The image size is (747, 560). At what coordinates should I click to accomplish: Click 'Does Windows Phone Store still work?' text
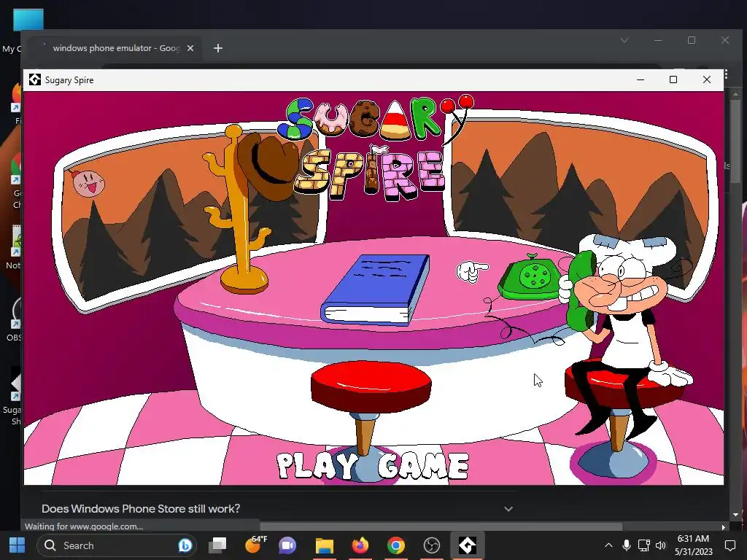pos(141,508)
